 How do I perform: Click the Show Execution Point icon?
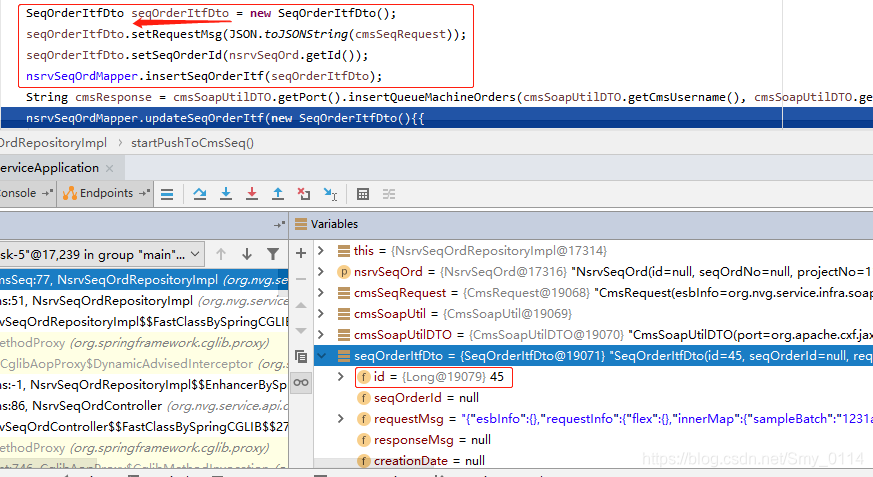tap(167, 194)
